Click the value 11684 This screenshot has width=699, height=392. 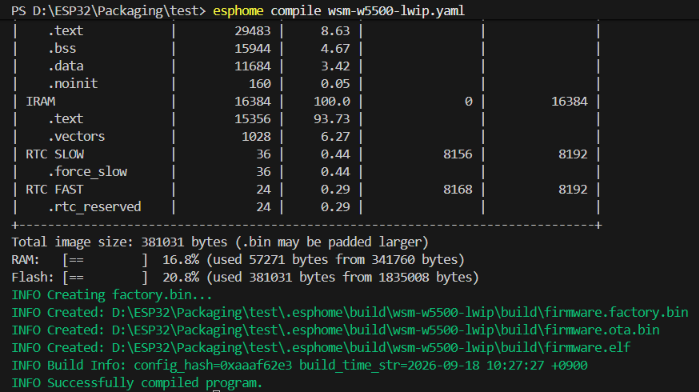(x=252, y=66)
